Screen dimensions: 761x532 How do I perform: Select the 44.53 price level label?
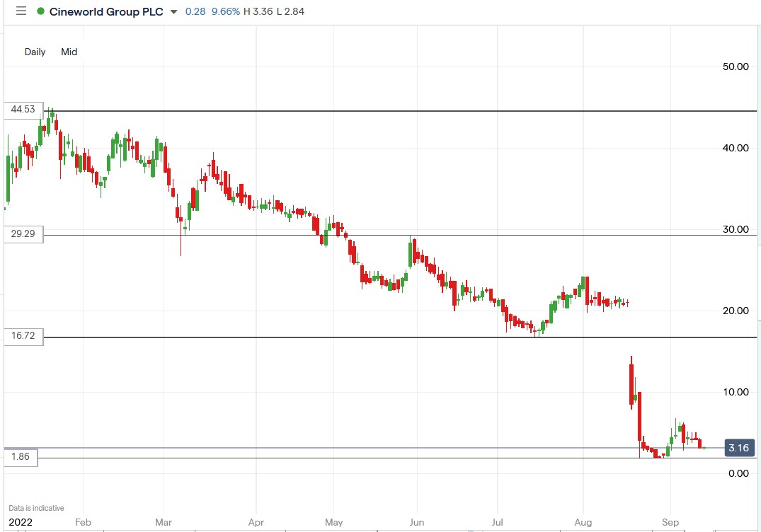coord(23,110)
